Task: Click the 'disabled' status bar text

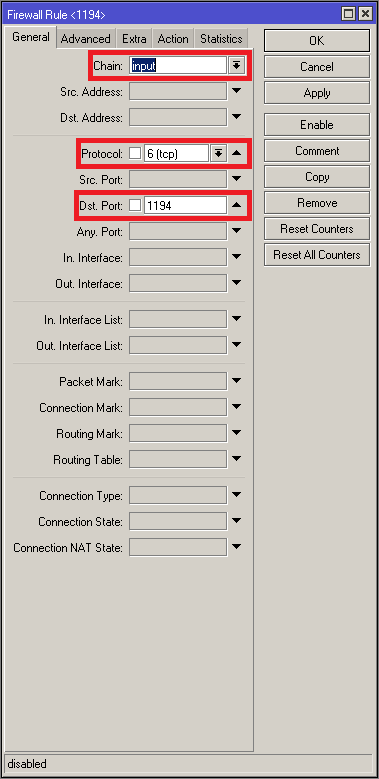Action: pos(27,763)
